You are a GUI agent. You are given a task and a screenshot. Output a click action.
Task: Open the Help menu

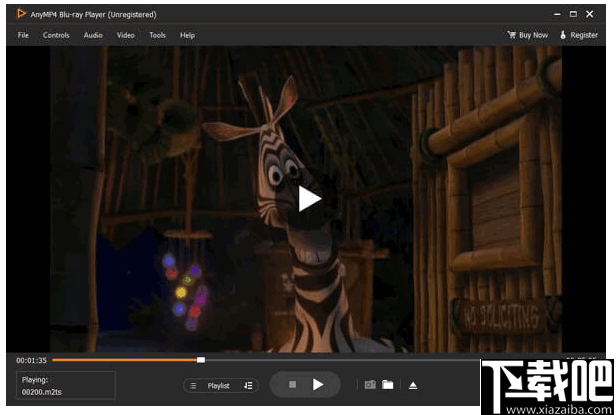point(187,35)
